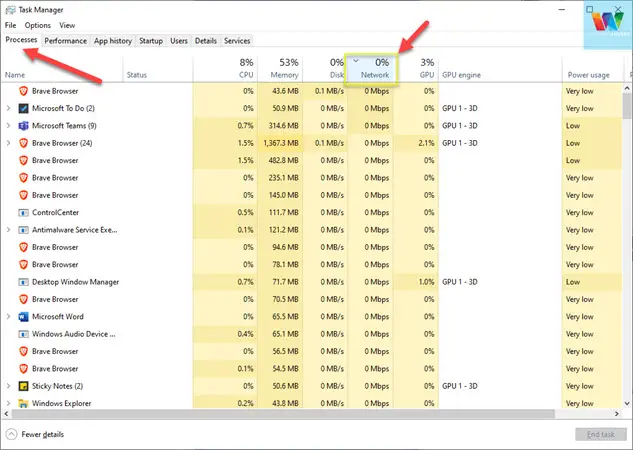Click the 2.1% GPU value
This screenshot has width=633, height=450.
(x=426, y=143)
